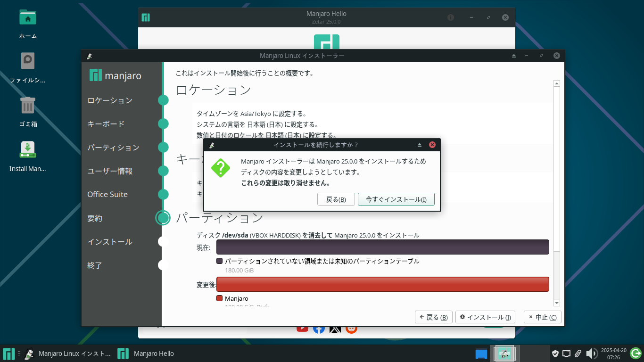The width and height of the screenshot is (644, 362).
Task: Click the これはインストール開始後に行うことの概要です text
Action: 245,73
